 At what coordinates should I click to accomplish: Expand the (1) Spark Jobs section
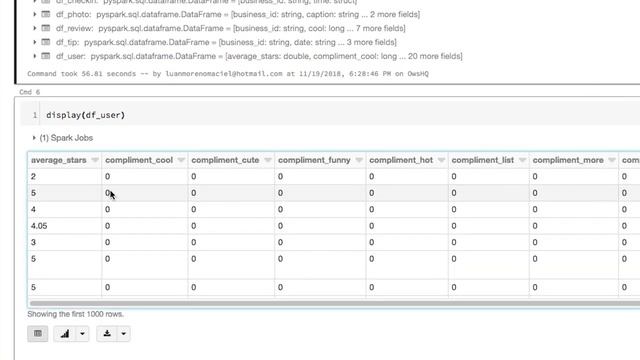(34, 138)
